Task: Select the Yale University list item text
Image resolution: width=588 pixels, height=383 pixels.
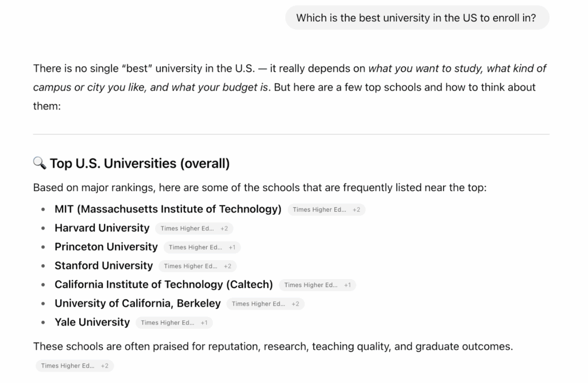Action: [92, 322]
